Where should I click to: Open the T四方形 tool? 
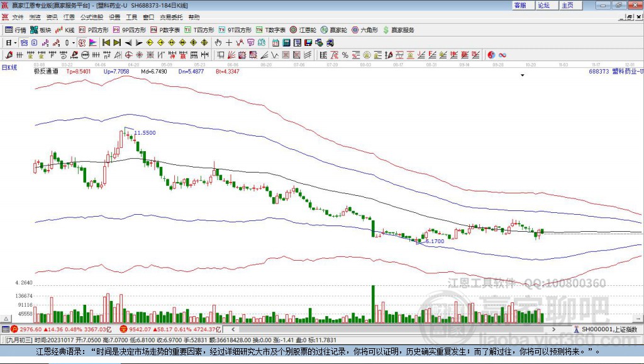[x=199, y=30]
